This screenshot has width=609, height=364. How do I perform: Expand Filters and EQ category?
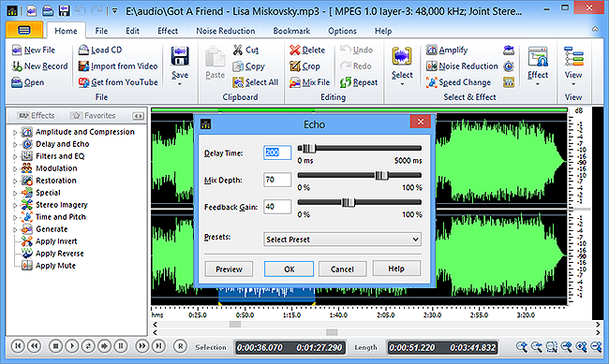tap(15, 157)
